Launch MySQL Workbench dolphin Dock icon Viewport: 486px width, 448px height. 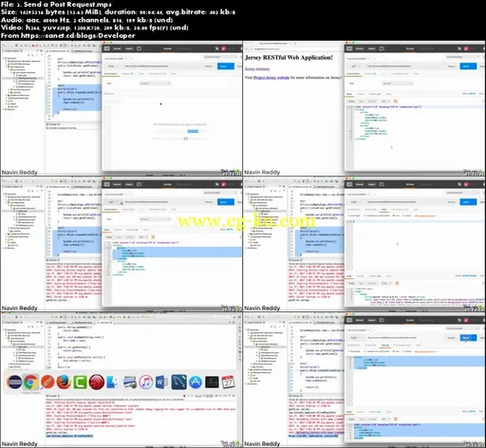(178, 383)
